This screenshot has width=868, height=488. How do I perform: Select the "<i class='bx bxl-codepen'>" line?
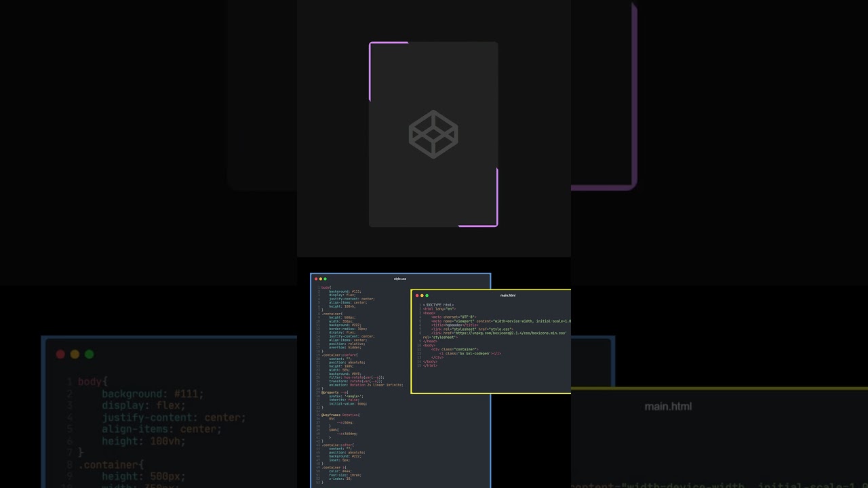470,353
